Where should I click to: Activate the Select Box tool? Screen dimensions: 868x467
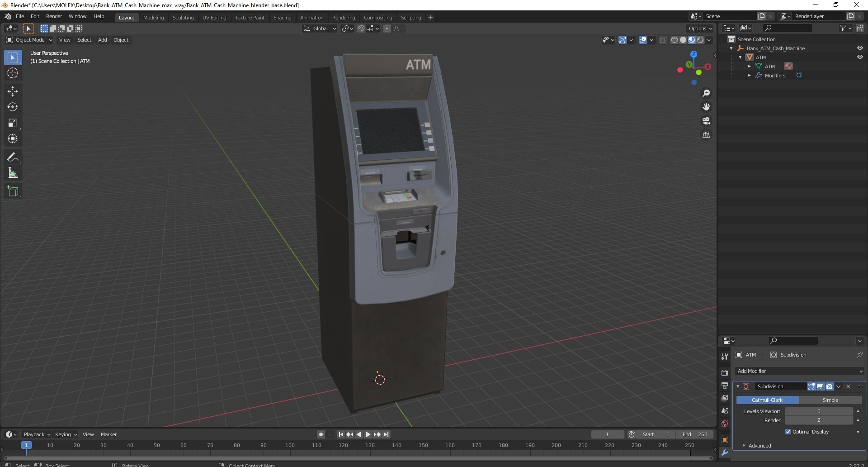(x=13, y=57)
